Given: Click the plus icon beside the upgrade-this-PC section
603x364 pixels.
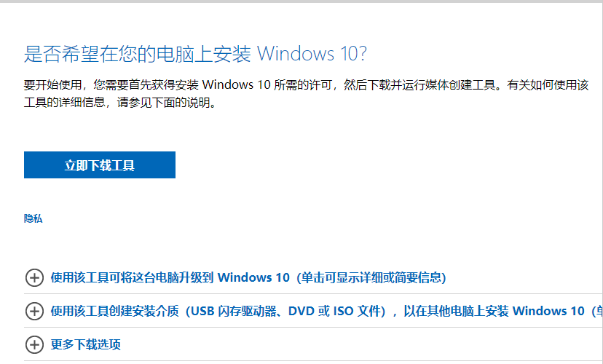Looking at the screenshot, I should pyautogui.click(x=34, y=277).
